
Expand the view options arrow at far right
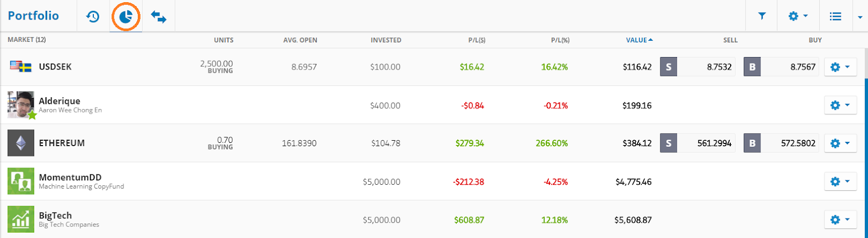[x=860, y=17]
